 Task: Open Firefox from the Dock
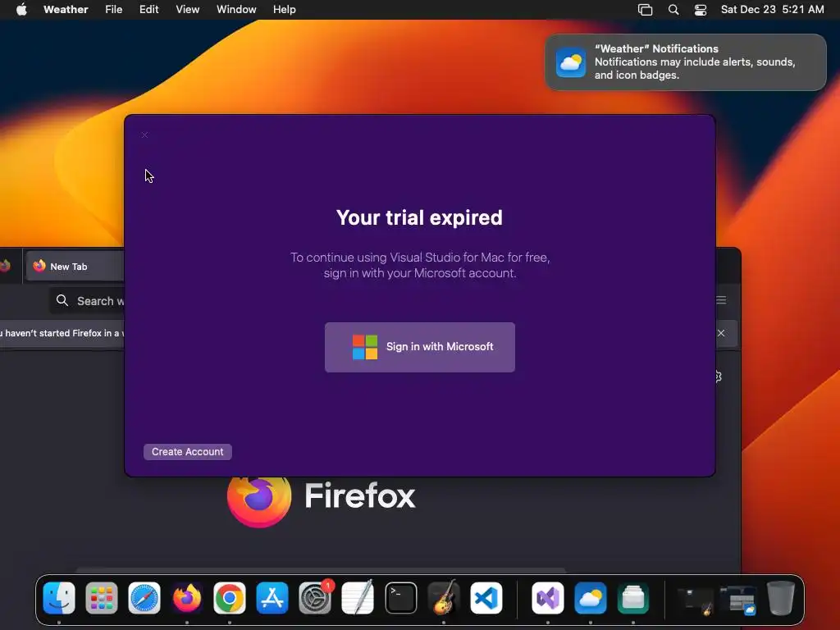[x=187, y=598]
